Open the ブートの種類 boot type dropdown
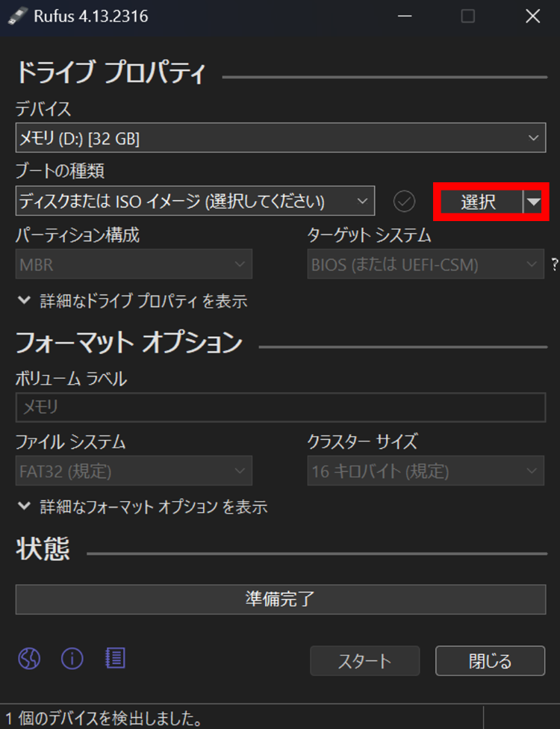The width and height of the screenshot is (560, 729). 195,201
